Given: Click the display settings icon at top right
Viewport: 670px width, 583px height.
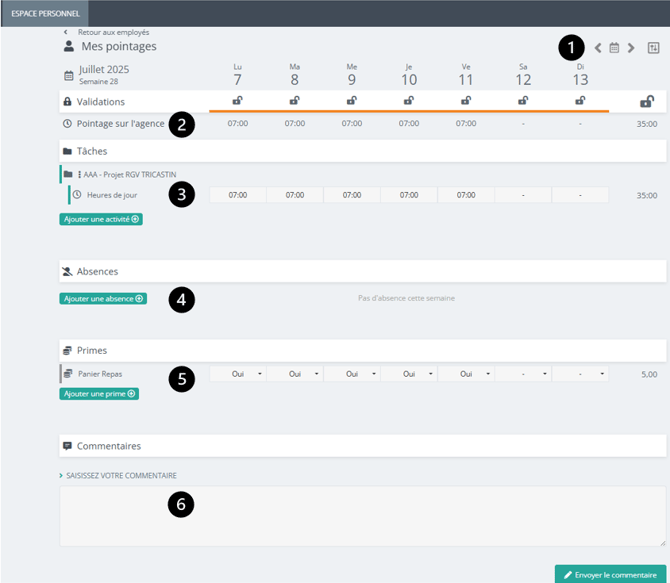Looking at the screenshot, I should 654,48.
